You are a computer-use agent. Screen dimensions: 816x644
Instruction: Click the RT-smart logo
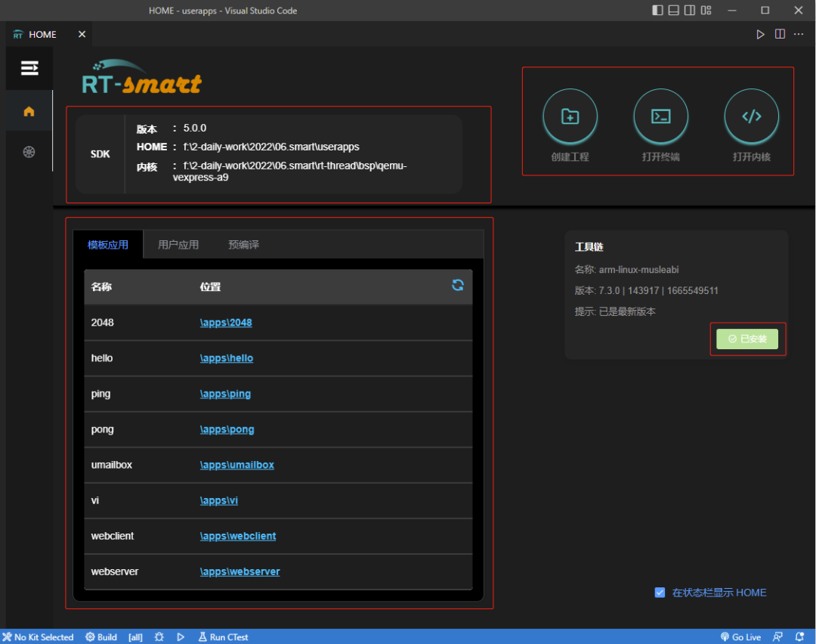coord(141,77)
